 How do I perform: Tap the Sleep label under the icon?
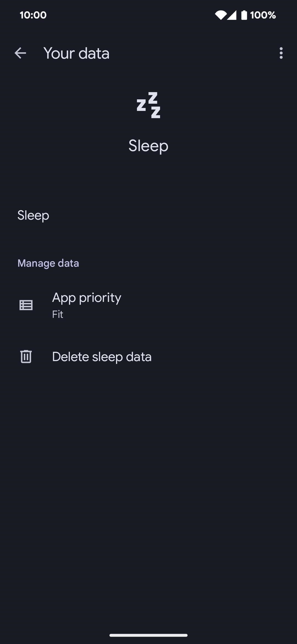[148, 146]
